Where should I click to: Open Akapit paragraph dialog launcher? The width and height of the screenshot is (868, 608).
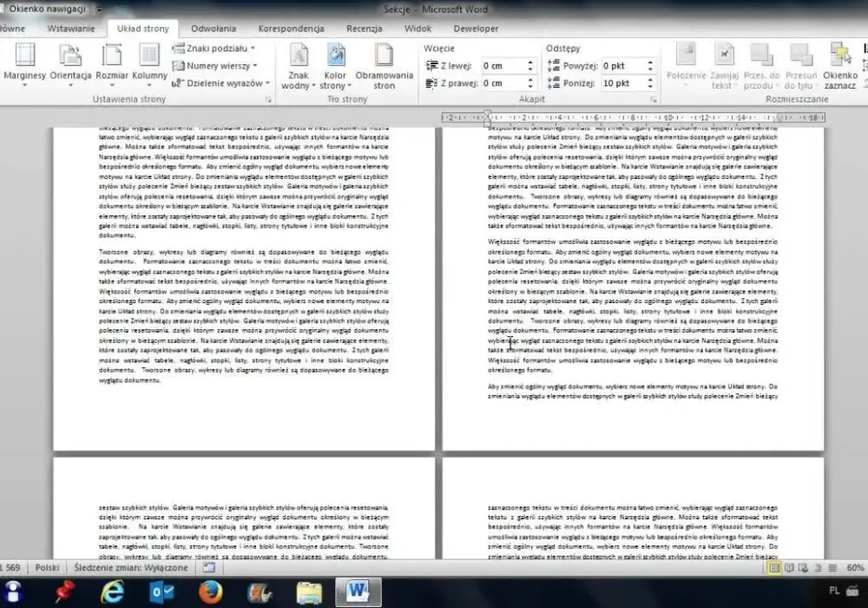(x=654, y=100)
